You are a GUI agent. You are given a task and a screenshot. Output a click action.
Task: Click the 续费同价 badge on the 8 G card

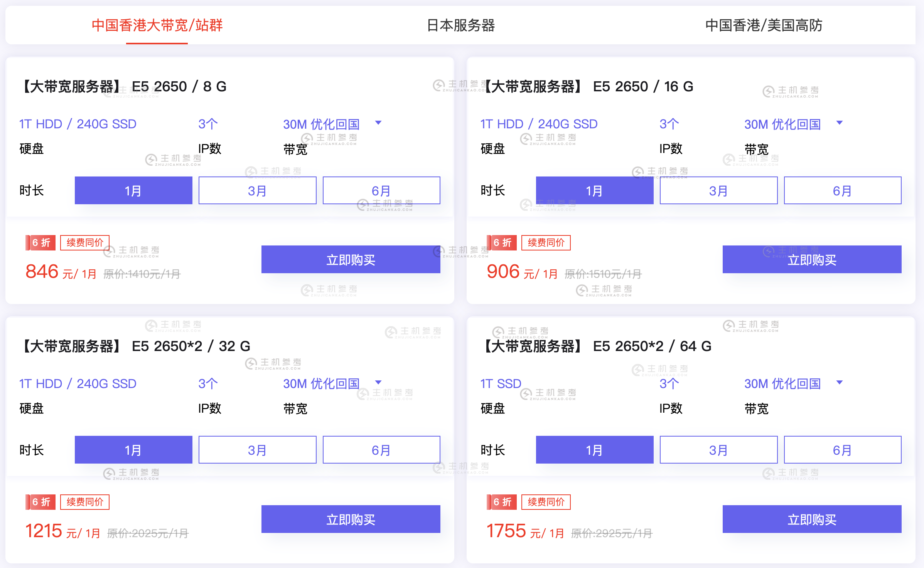[84, 242]
